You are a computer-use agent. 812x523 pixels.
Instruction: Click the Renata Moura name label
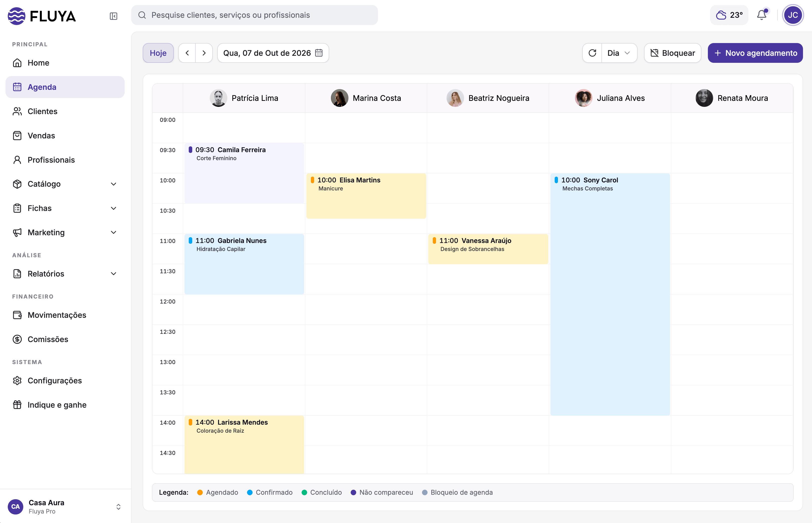click(743, 98)
